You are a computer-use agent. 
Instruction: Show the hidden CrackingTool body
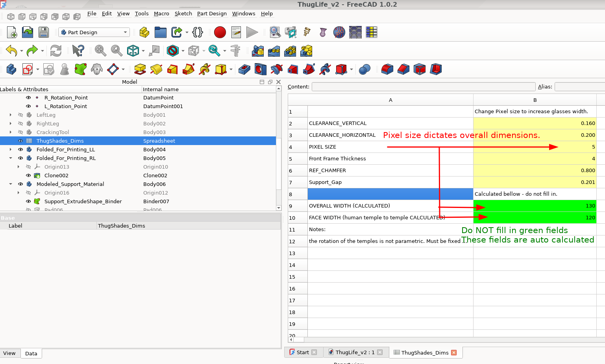click(x=20, y=132)
